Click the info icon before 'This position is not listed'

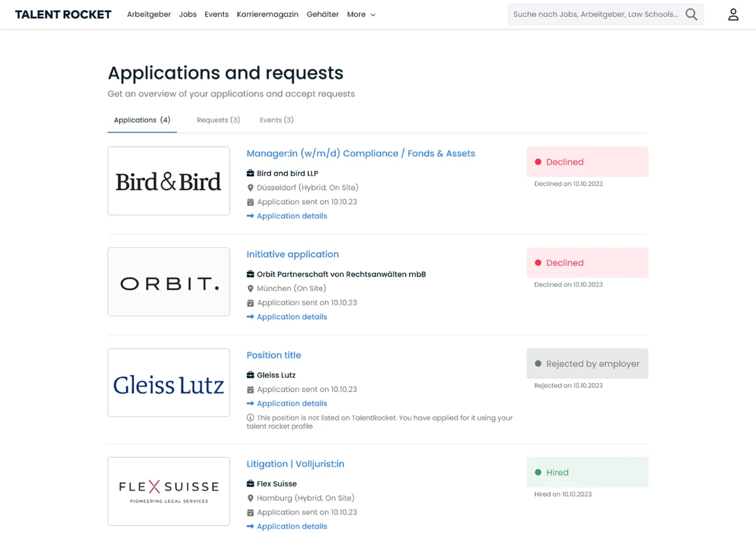[x=250, y=418]
